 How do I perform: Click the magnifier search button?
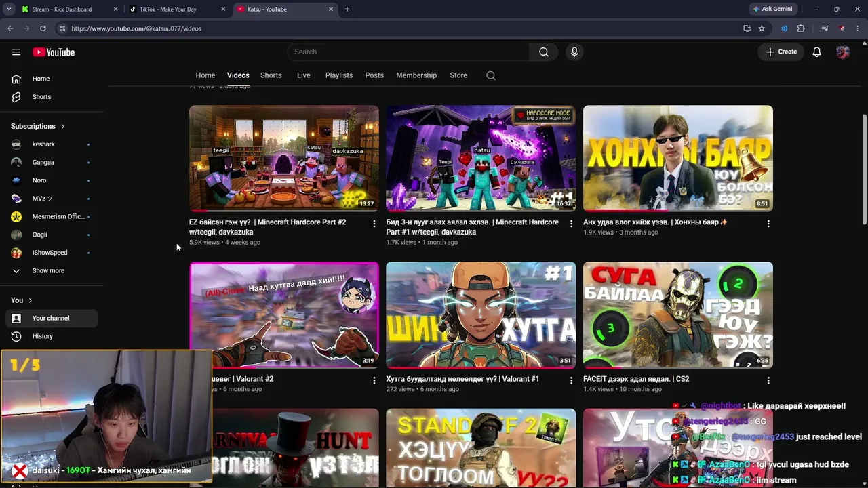(x=544, y=52)
